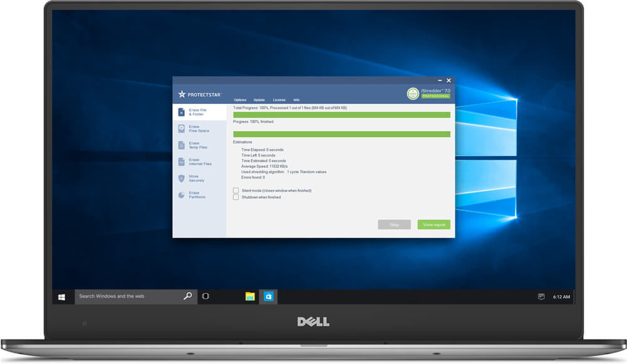This screenshot has width=627, height=364.
Task: Click the greyed Stop button
Action: pos(394,225)
